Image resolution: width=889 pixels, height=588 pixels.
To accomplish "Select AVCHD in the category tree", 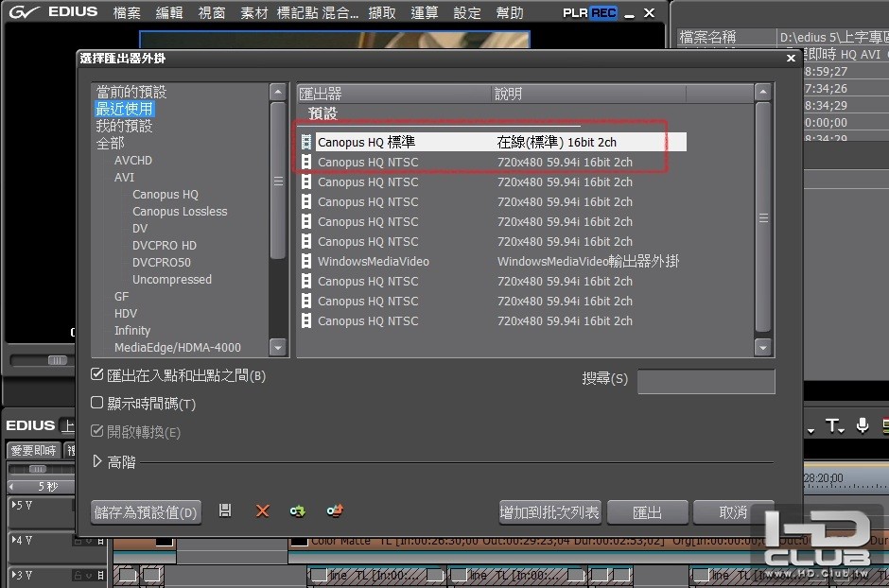I will [133, 161].
